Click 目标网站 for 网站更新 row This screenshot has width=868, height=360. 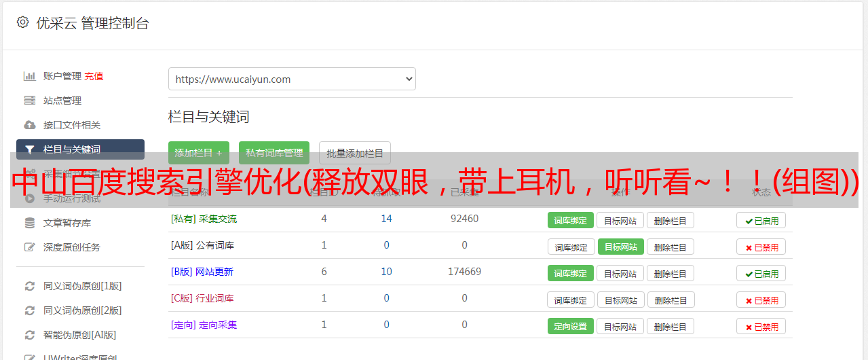coord(620,273)
